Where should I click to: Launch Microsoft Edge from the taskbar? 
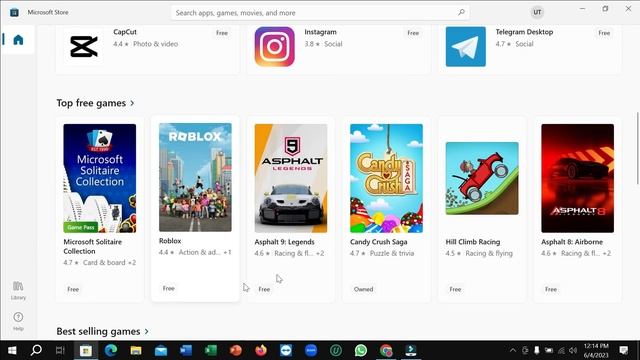(111, 351)
